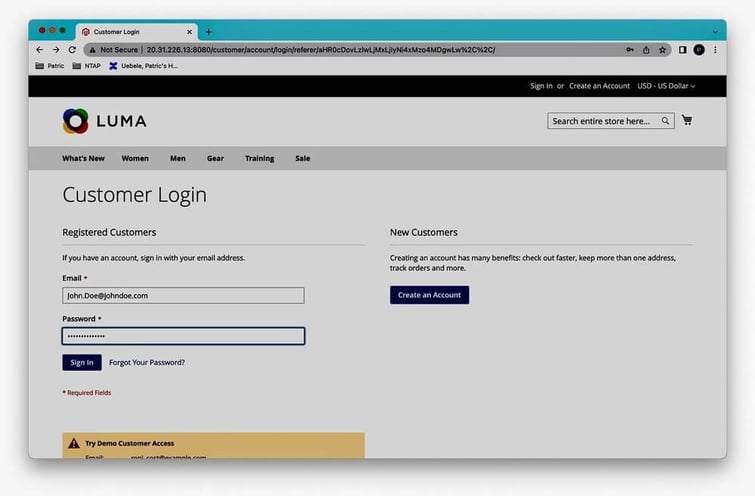The image size is (755, 496).
Task: Open the Women menu
Action: [135, 158]
